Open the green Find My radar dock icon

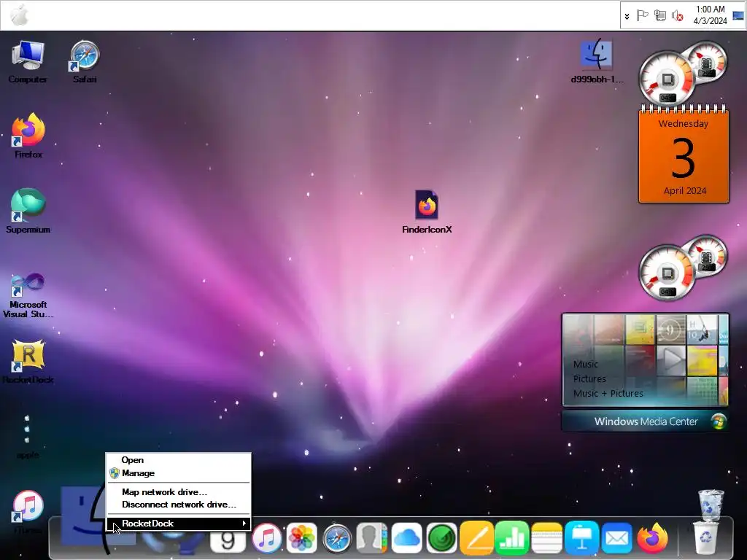click(x=441, y=538)
